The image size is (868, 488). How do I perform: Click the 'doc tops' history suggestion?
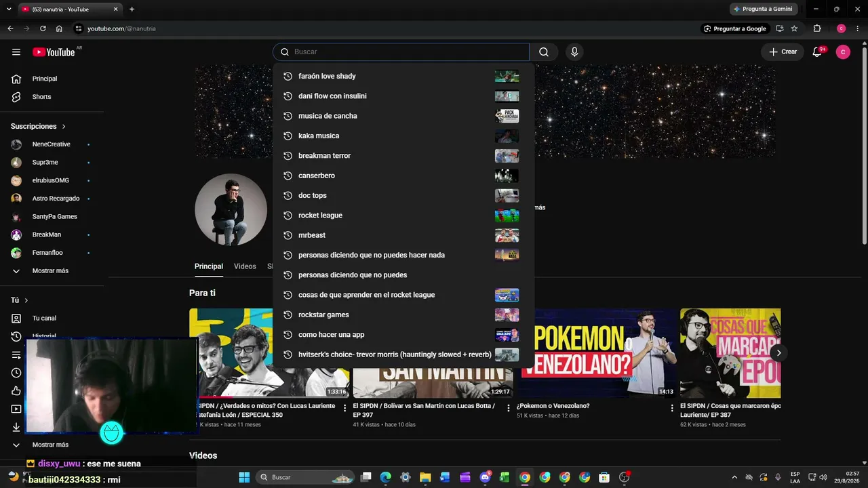point(403,195)
